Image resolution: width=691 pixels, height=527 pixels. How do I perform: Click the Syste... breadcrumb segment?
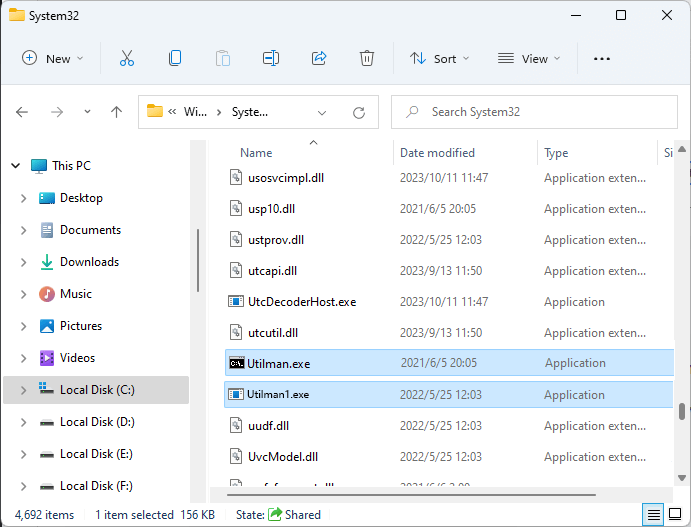click(x=250, y=112)
